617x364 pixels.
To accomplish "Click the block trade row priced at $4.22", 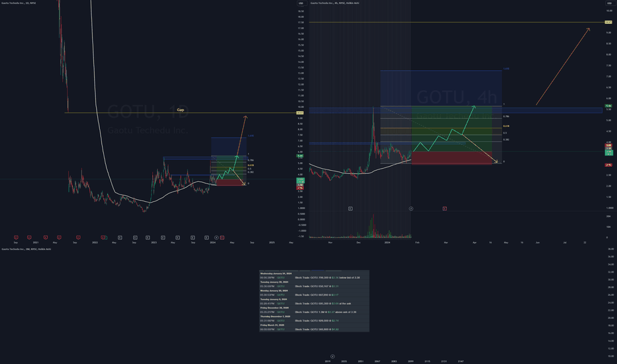I will [314, 330].
